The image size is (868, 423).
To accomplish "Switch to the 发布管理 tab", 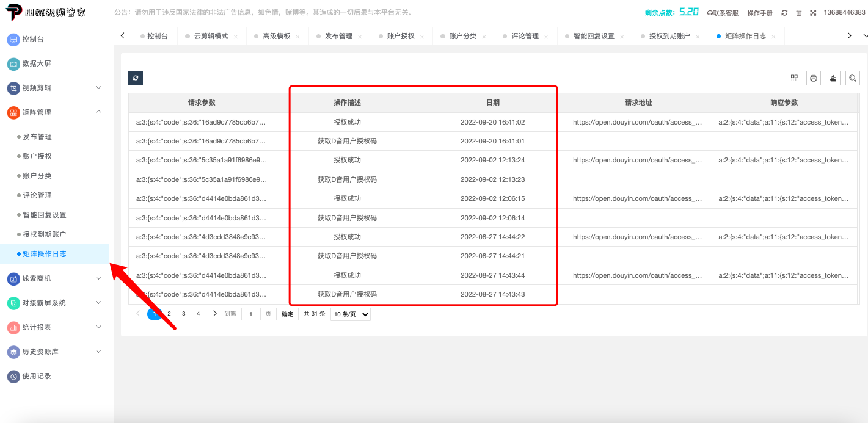I will (339, 36).
